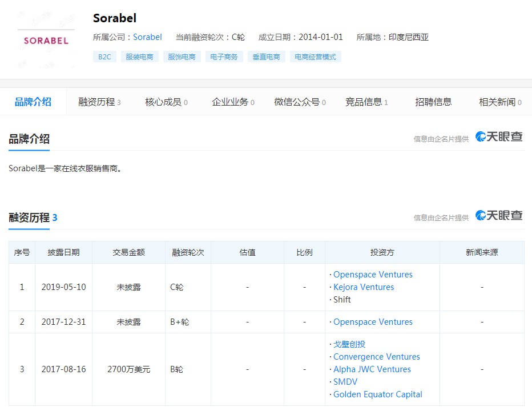Open the 戈壁创投 investor link
The width and height of the screenshot is (532, 407).
pyautogui.click(x=349, y=344)
